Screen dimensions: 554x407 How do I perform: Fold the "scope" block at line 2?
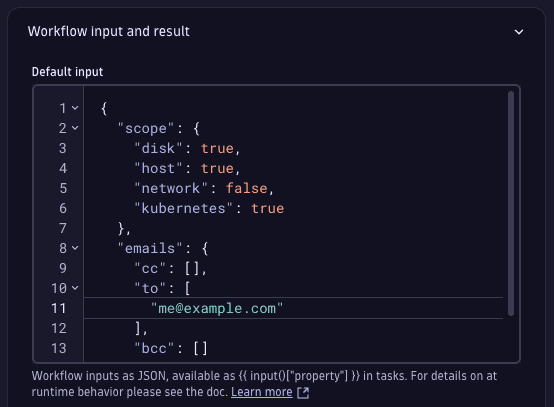[75, 128]
